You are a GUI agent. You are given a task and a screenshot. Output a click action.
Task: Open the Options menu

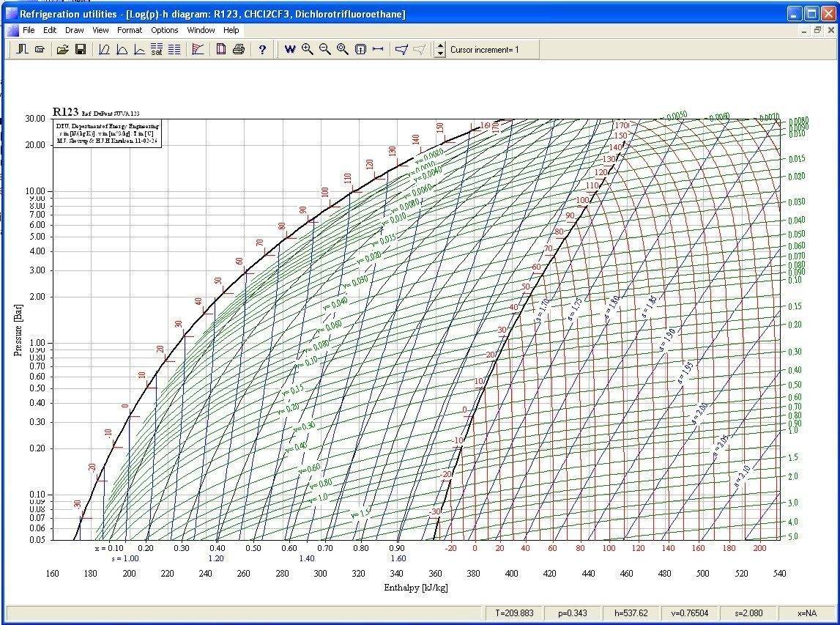(x=165, y=30)
